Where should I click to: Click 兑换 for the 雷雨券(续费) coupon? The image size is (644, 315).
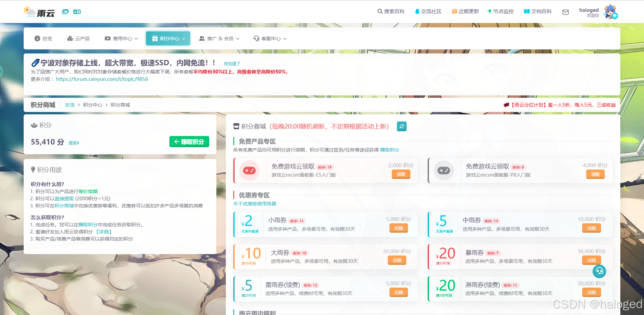(x=399, y=292)
